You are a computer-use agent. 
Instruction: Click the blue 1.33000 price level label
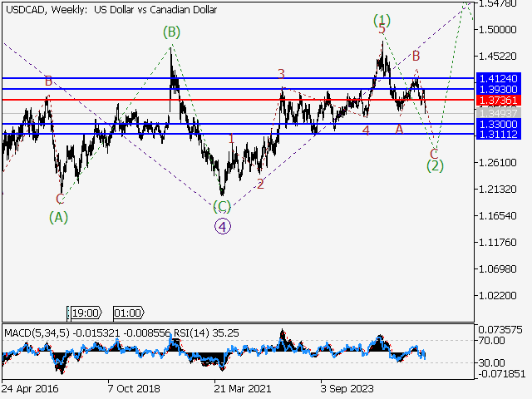click(x=498, y=123)
